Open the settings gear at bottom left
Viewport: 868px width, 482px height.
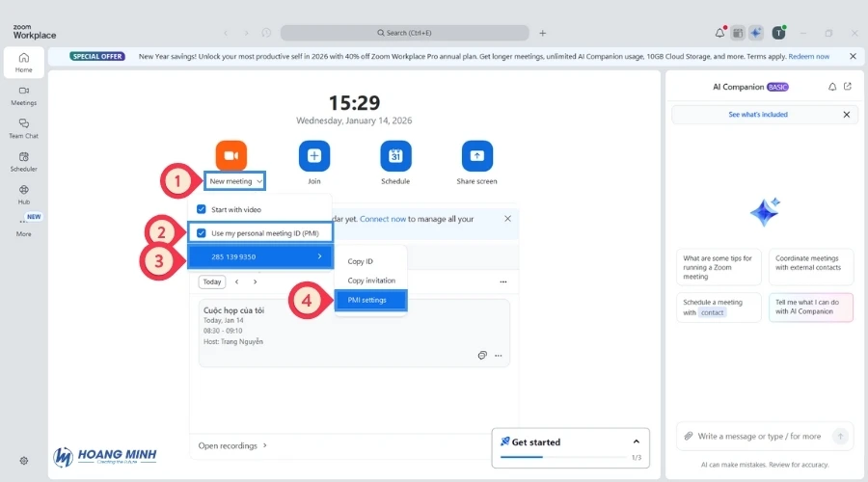pyautogui.click(x=24, y=461)
